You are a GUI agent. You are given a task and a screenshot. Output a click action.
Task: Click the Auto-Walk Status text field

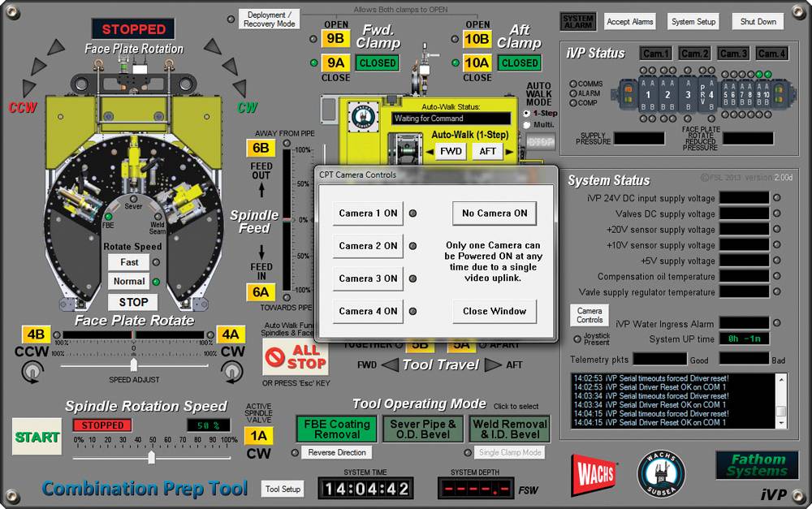click(451, 119)
